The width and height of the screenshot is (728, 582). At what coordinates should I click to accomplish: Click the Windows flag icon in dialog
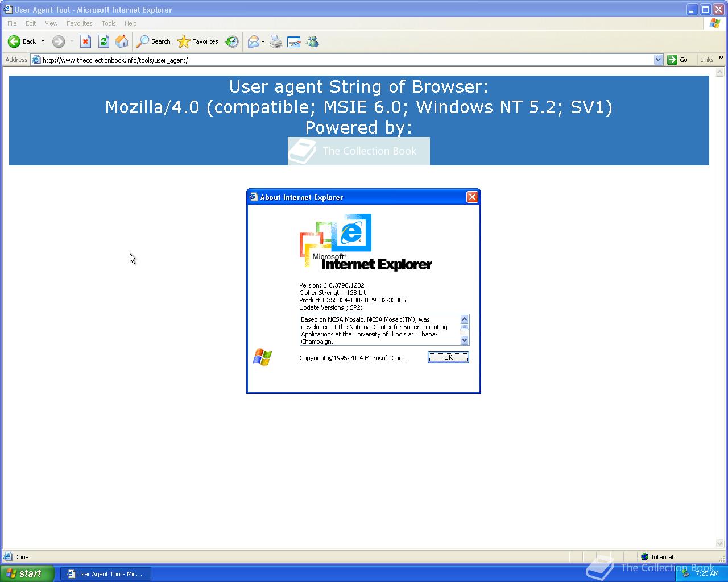tap(262, 357)
